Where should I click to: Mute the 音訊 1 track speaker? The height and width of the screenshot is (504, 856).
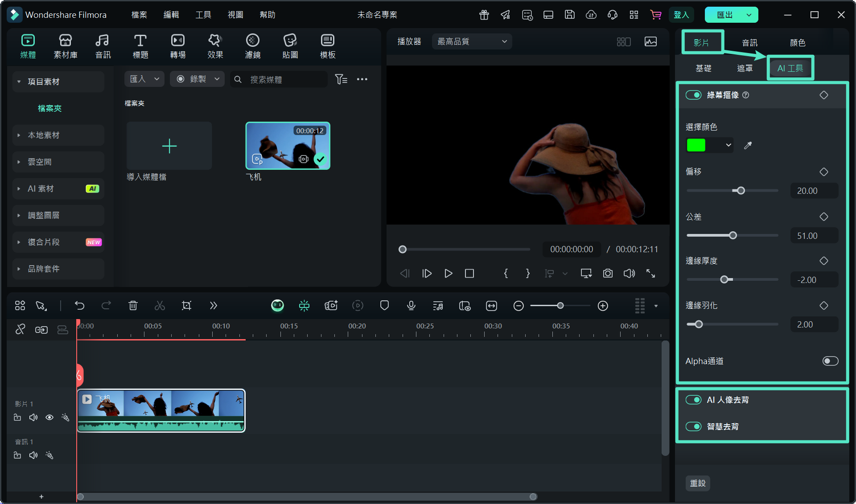point(33,455)
